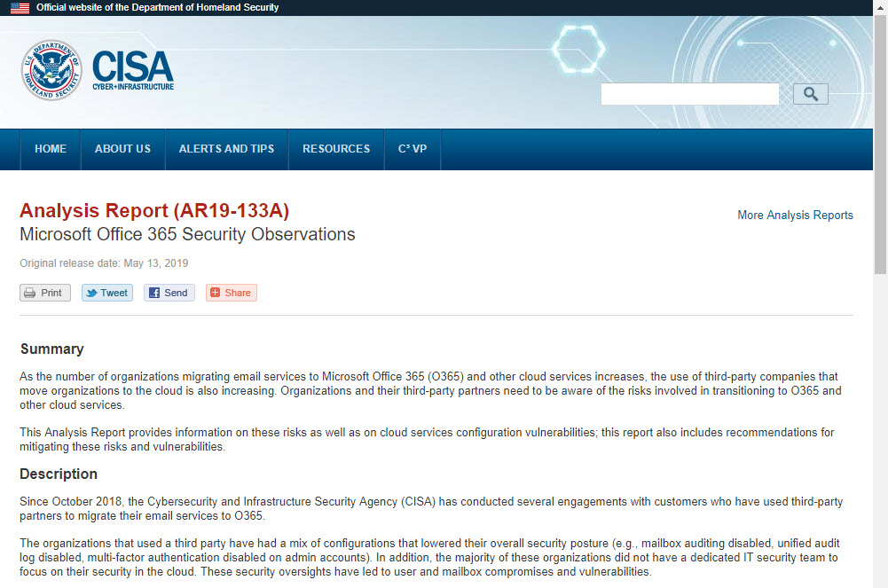Focus the site search text field
Viewport: 888px width, 588px height.
(x=689, y=94)
